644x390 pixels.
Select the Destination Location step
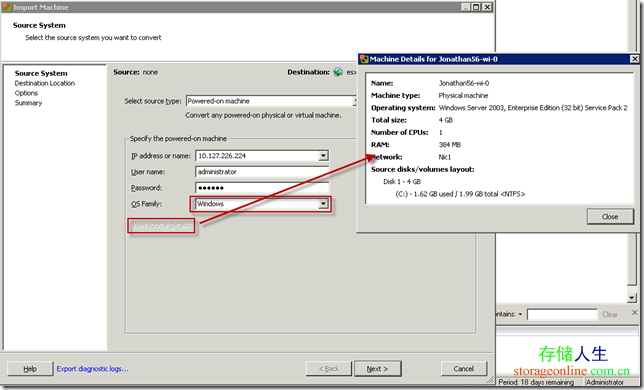[x=45, y=83]
